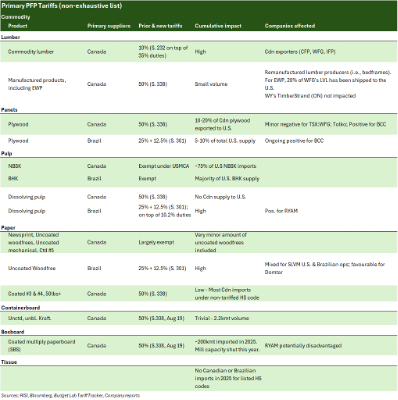Click '~200kmt imported in 2025' impact cell
Image resolution: width=398 pixels, height=400 pixels.
point(227,346)
